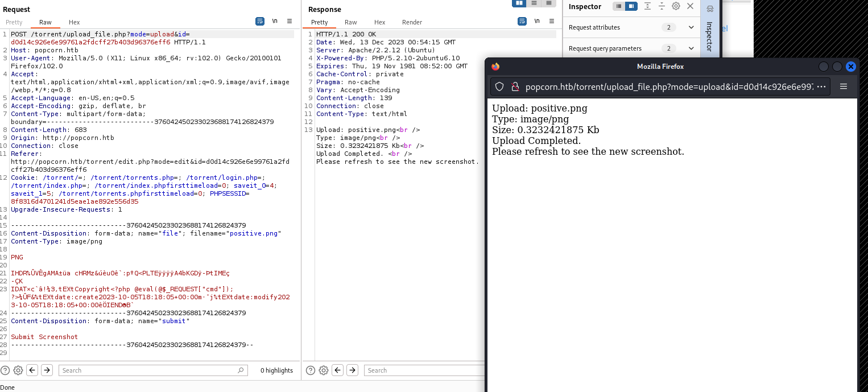Toggle Inspector to right-hand detail layout

pos(631,6)
